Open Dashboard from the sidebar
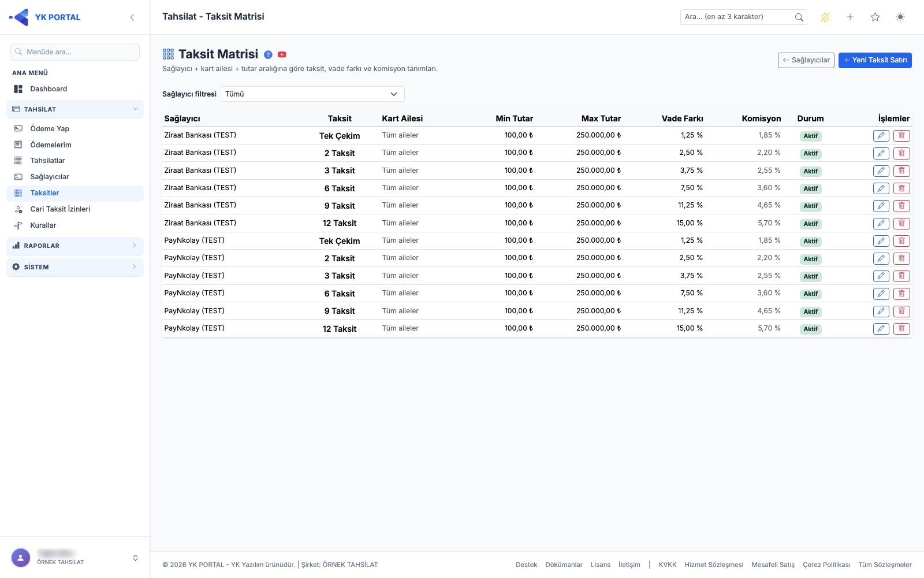 pos(75,89)
